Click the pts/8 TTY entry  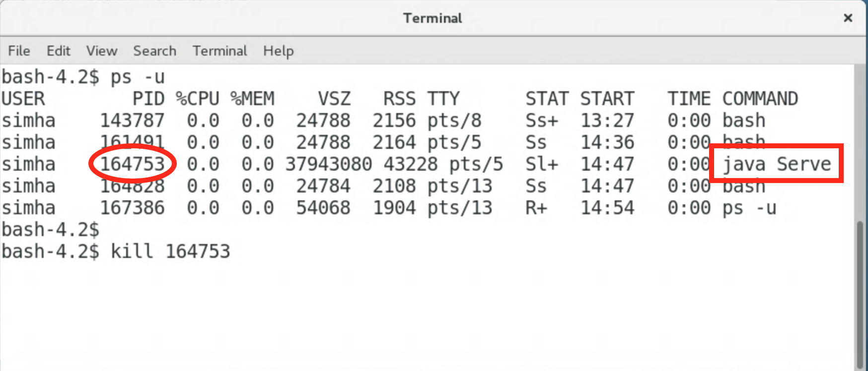coord(454,121)
